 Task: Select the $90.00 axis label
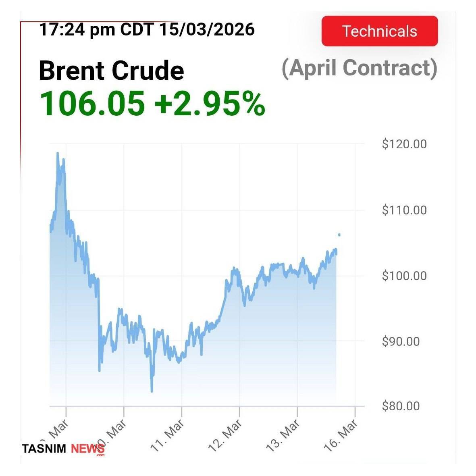point(401,341)
